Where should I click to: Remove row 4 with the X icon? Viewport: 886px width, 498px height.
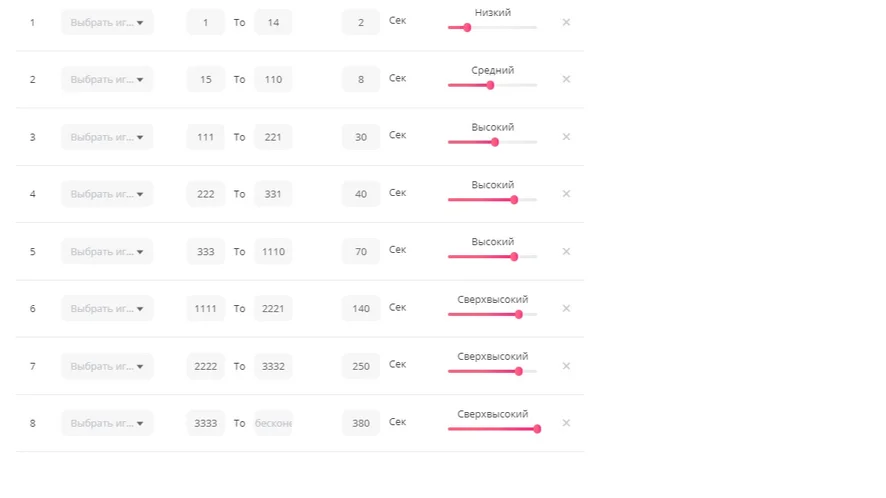(566, 194)
